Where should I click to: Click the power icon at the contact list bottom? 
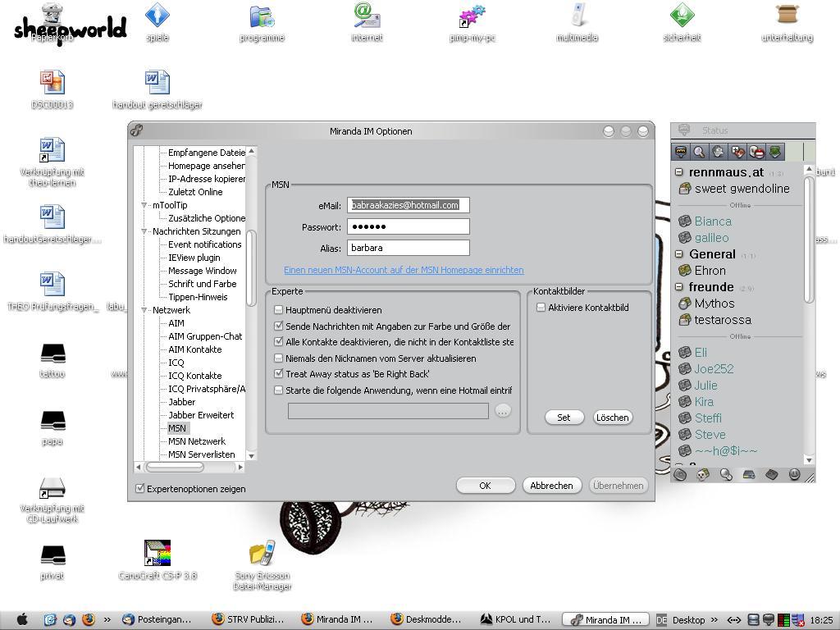[x=794, y=474]
